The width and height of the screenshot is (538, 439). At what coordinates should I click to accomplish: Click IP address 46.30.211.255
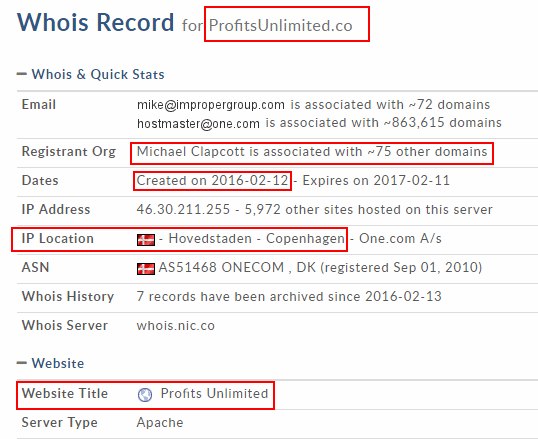(x=183, y=209)
